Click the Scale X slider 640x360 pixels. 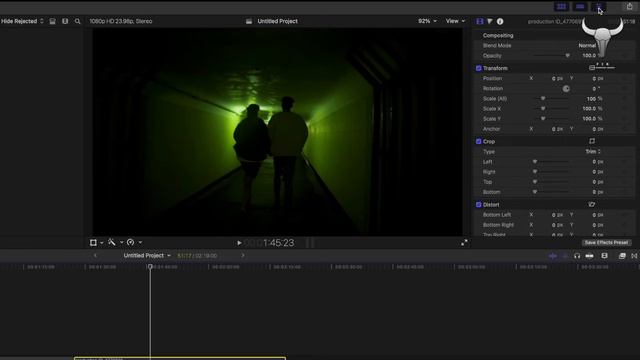coord(552,109)
